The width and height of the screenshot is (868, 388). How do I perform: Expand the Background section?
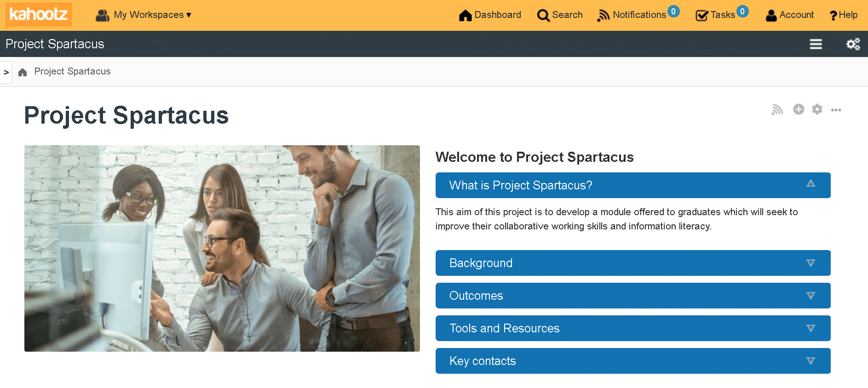(632, 263)
